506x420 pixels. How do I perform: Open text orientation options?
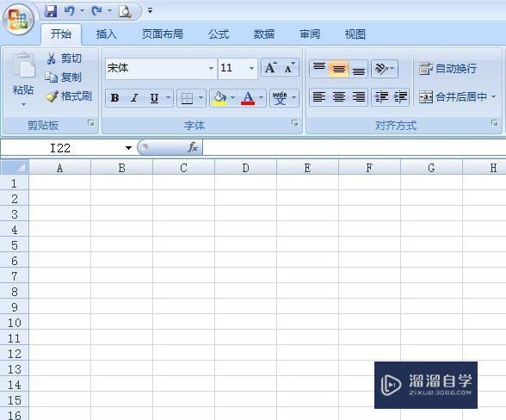click(x=385, y=69)
